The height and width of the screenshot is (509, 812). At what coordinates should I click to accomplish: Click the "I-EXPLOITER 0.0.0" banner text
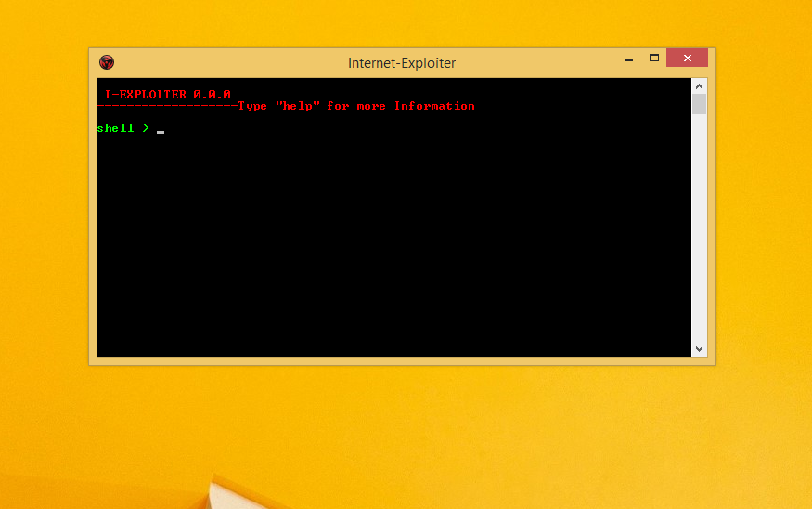(x=168, y=95)
